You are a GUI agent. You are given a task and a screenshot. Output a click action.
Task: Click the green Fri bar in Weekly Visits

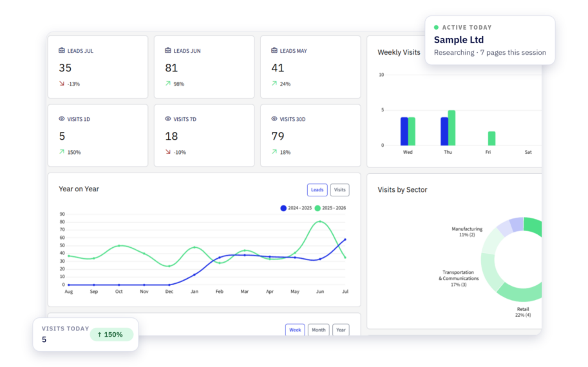coord(491,138)
